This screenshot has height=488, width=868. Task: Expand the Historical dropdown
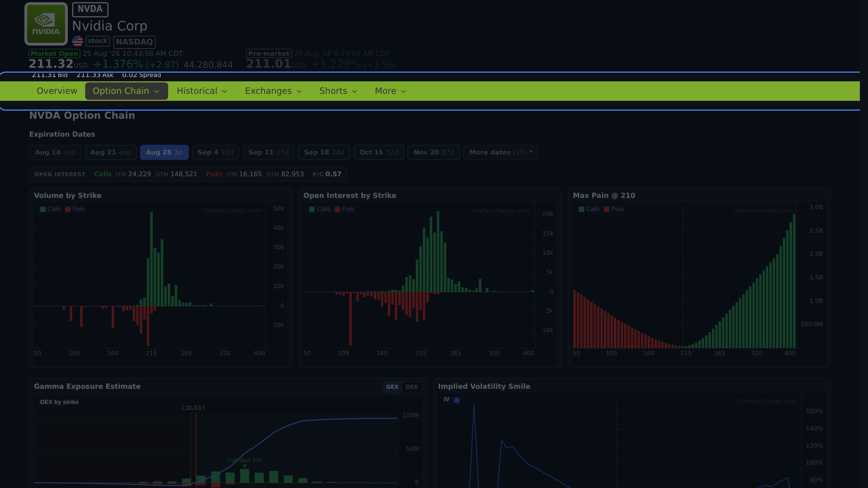202,91
